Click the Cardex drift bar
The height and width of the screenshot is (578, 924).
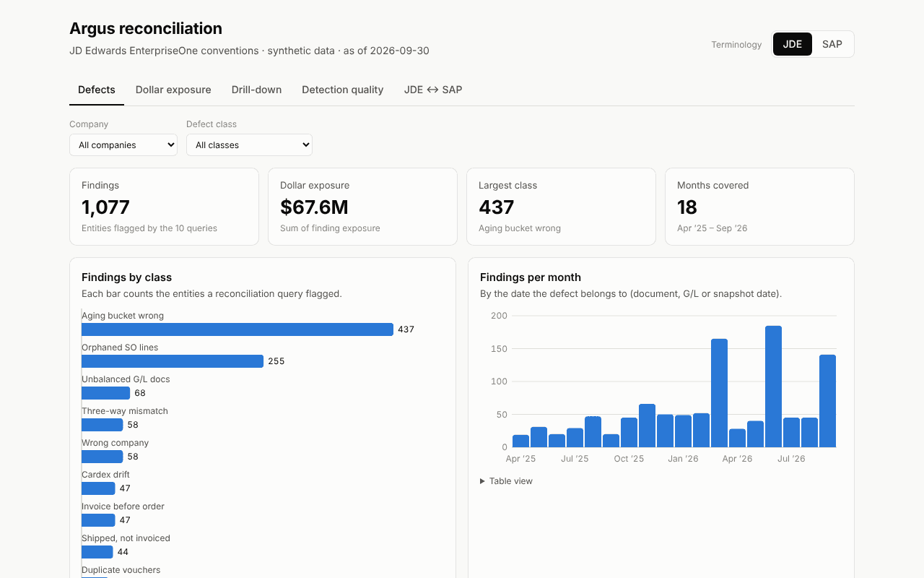[98, 488]
